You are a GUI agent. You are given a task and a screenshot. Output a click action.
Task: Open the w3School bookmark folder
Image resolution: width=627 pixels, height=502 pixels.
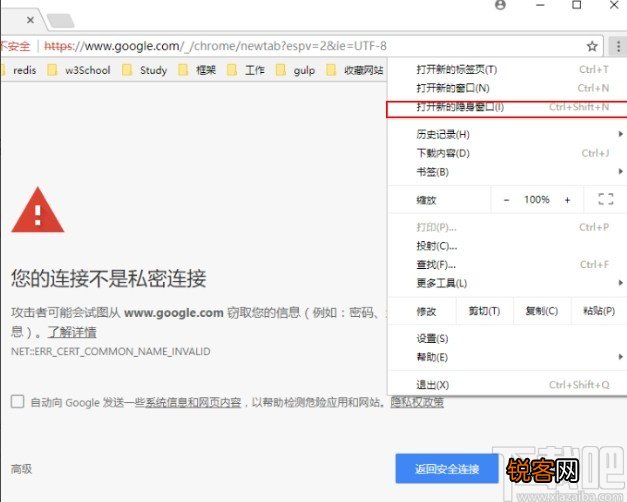(79, 70)
